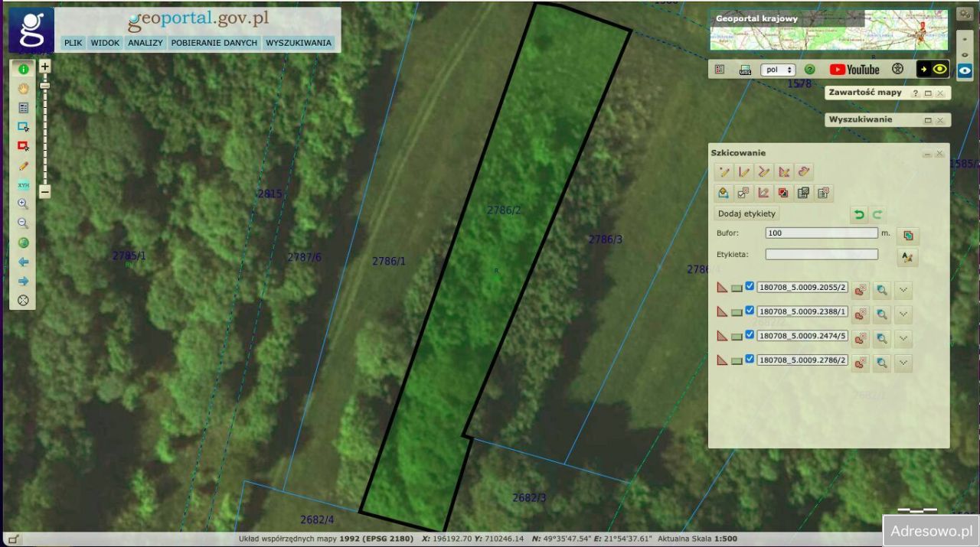This screenshot has height=547, width=980.
Task: Delete sketch 180708_5.0009.2055/2
Action: [x=861, y=290]
